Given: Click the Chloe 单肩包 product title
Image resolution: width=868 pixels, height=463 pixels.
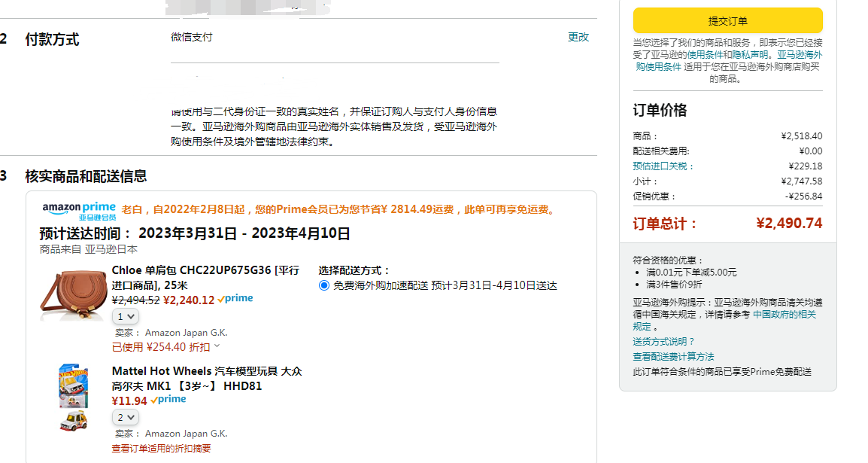Looking at the screenshot, I should click(x=205, y=278).
